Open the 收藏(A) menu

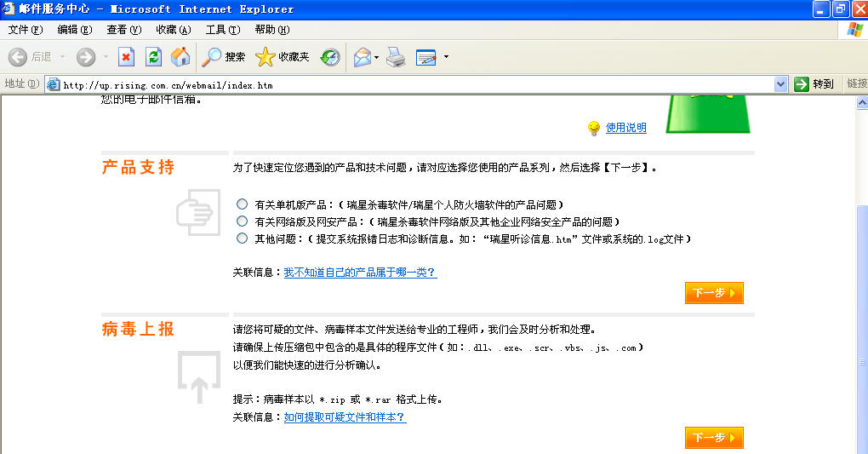174,30
